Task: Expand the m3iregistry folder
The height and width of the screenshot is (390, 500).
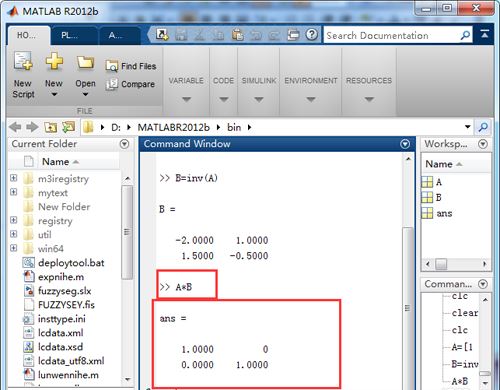Action: (13, 178)
